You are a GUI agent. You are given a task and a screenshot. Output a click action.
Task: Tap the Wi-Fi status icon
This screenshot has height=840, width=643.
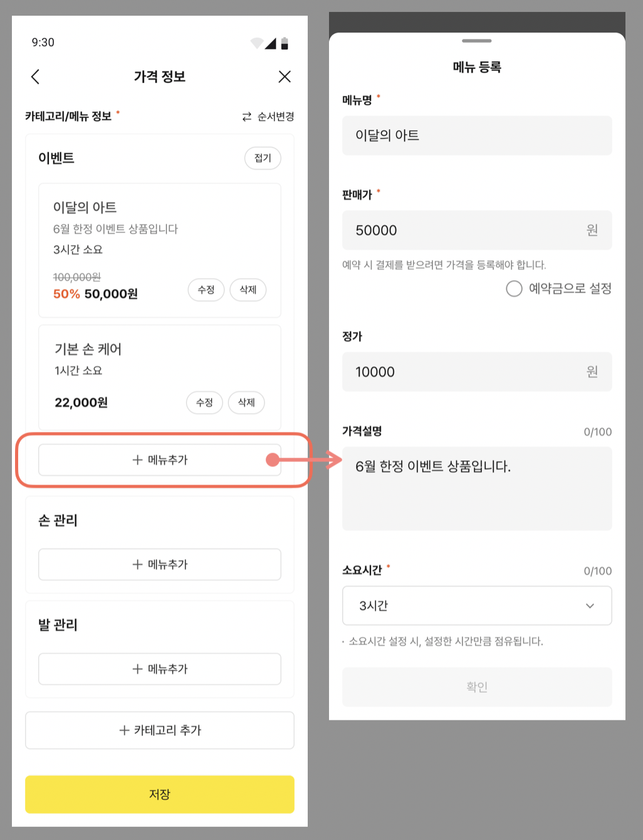coord(256,43)
